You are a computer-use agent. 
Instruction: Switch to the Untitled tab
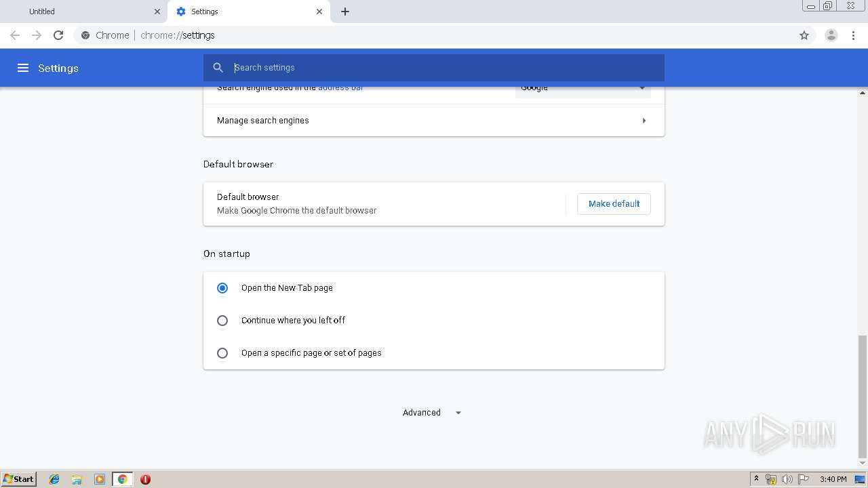tap(84, 12)
